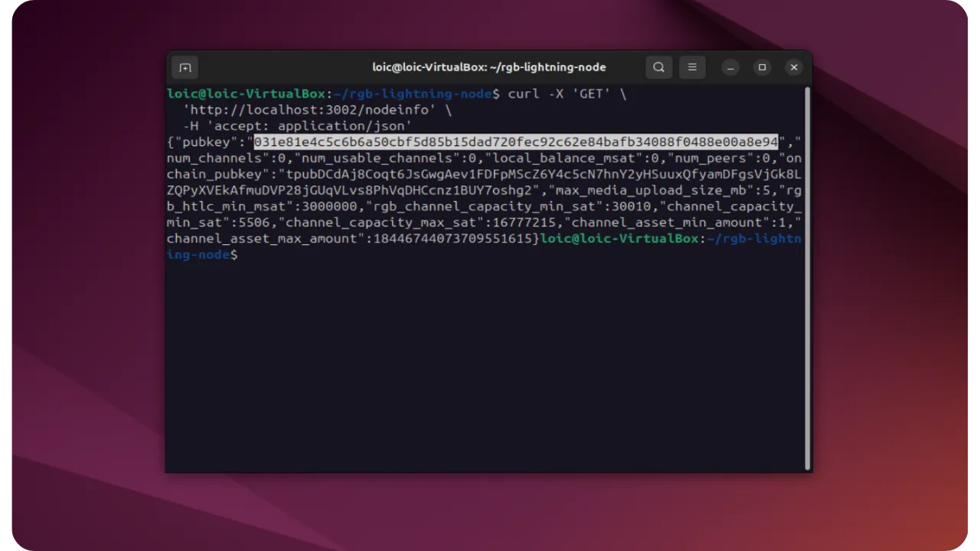Activate the new tab button on the left
980x551 pixels.
click(x=185, y=67)
